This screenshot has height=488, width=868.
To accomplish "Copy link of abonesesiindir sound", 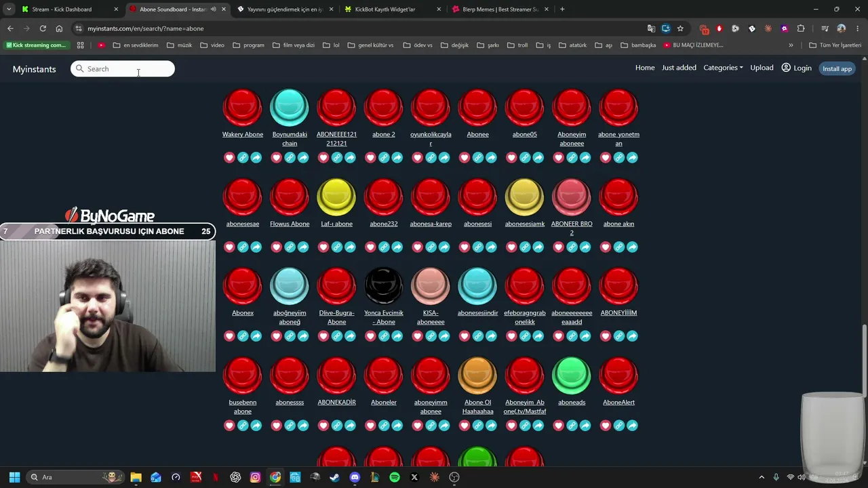I will [x=478, y=336].
